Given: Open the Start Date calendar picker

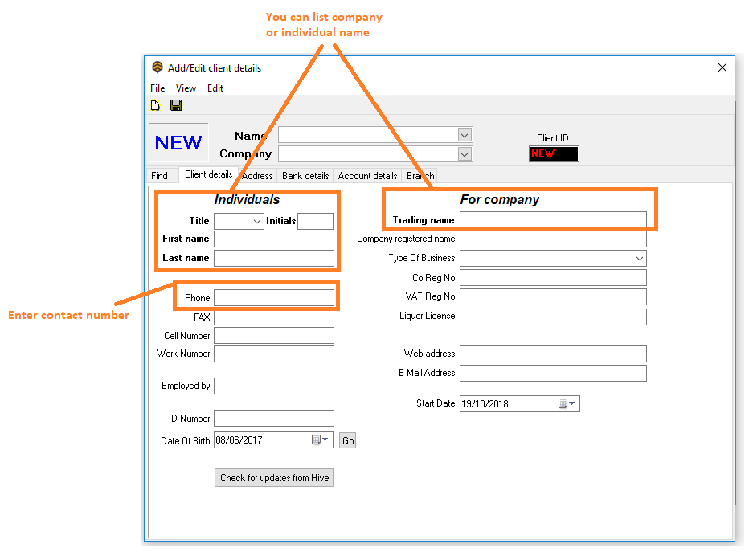Looking at the screenshot, I should (x=567, y=404).
